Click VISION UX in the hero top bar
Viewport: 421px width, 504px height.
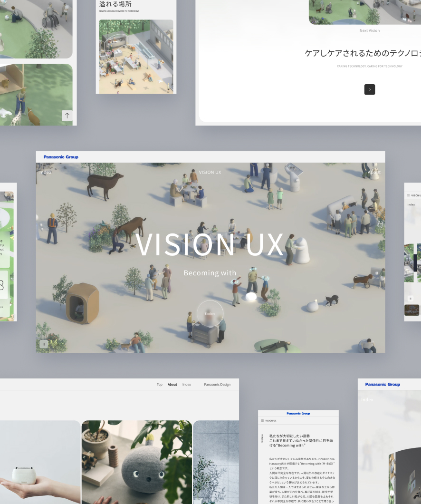point(210,172)
